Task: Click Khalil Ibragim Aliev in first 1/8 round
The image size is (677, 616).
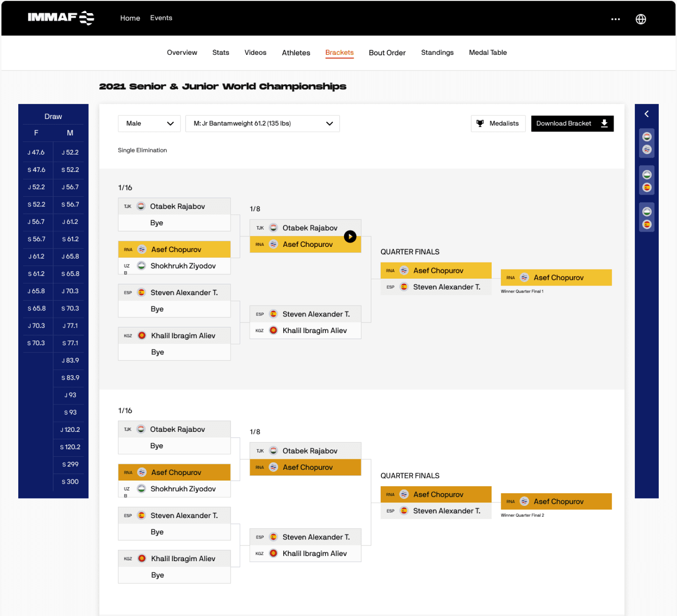Action: (x=305, y=331)
